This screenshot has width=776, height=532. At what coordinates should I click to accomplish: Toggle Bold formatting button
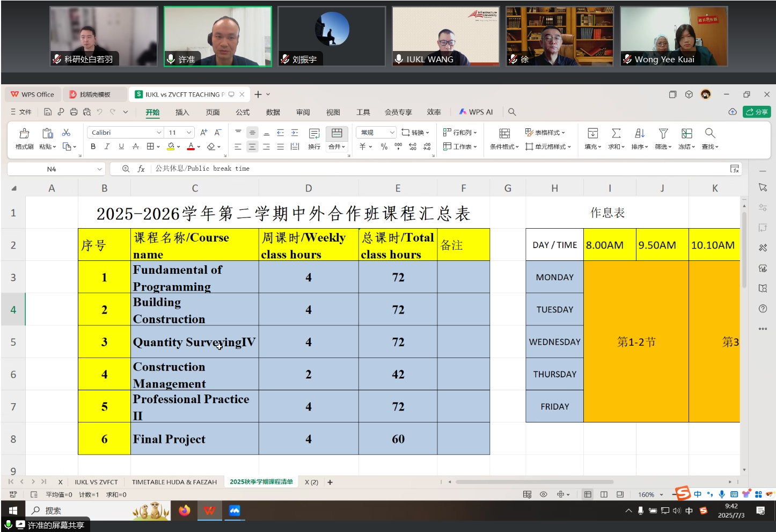[x=93, y=147]
